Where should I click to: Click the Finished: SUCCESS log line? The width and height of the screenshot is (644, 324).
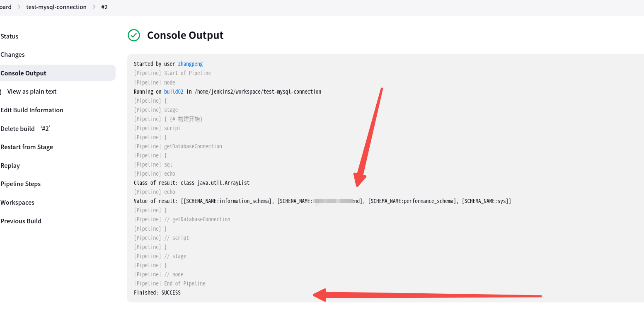click(157, 293)
